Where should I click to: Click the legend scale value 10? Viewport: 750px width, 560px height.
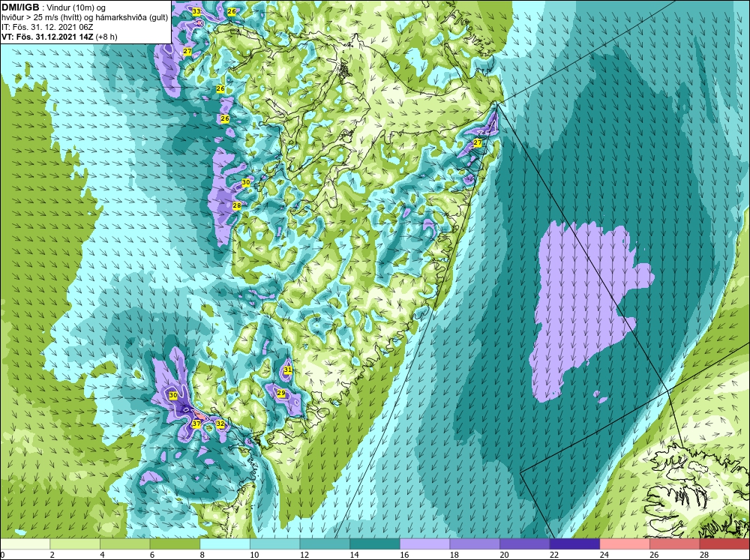pyautogui.click(x=254, y=555)
